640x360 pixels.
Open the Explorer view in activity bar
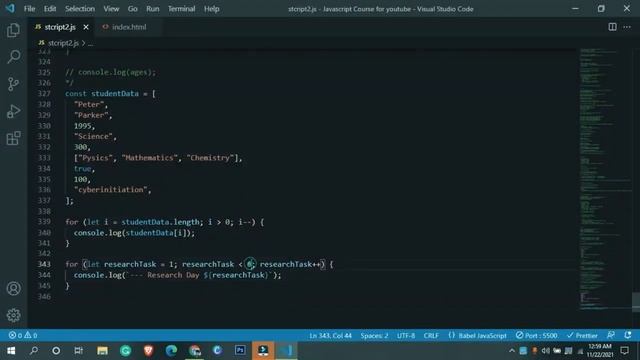click(13, 30)
